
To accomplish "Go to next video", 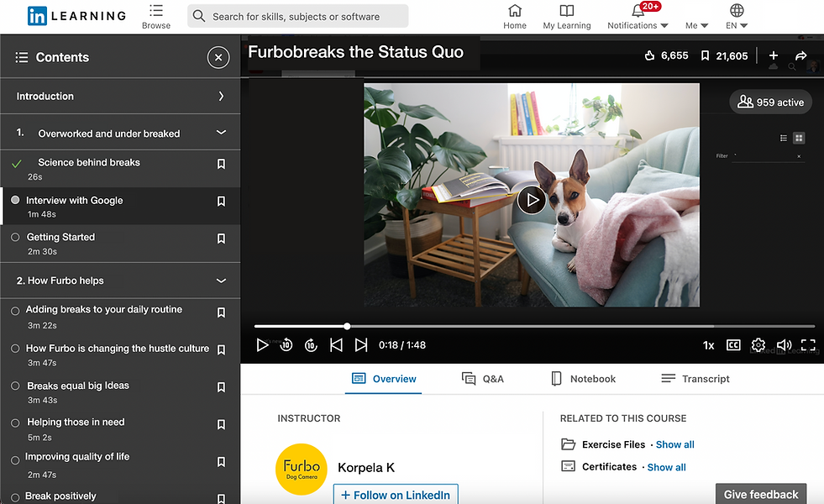I will point(361,345).
